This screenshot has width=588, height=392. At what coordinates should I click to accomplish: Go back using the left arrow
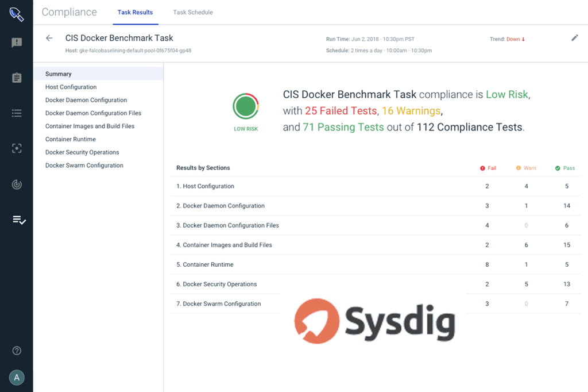(49, 38)
